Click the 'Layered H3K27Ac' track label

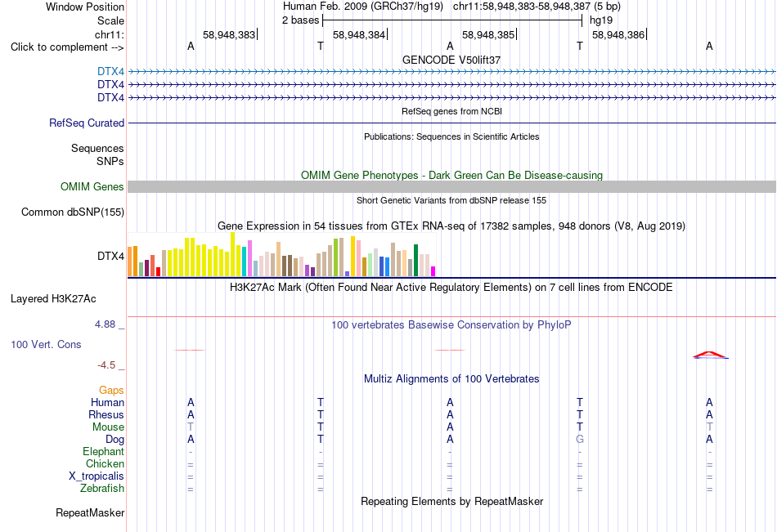click(x=53, y=299)
